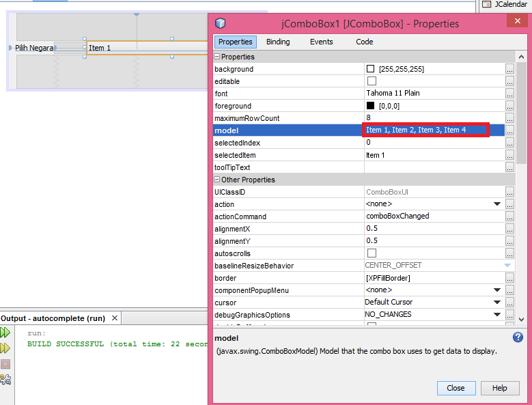
Task: Click the JCalendar palette icon
Action: click(x=486, y=4)
